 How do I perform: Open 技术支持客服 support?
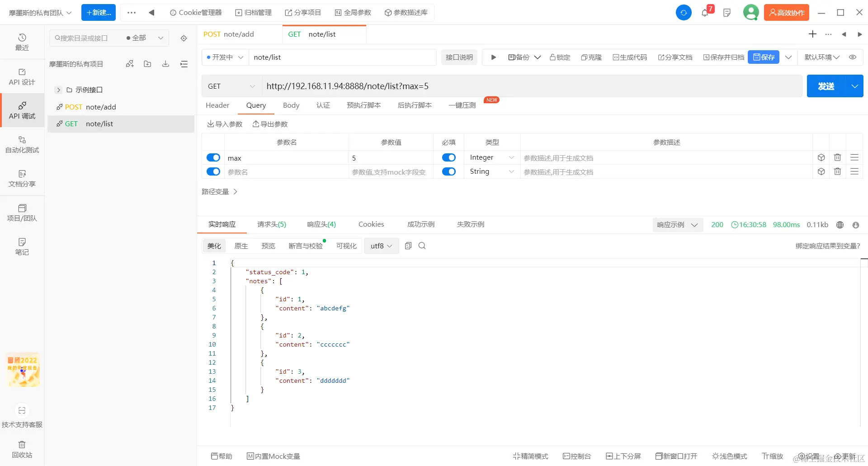coord(22,416)
